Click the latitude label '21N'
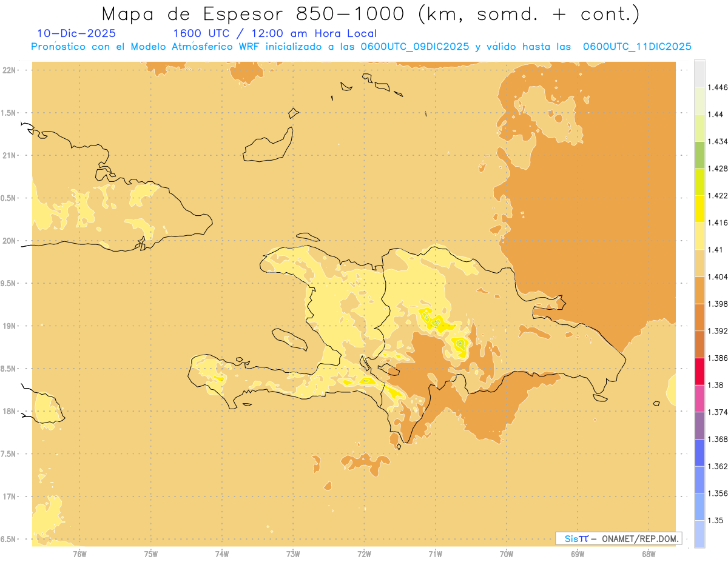728x562 pixels. (x=8, y=156)
